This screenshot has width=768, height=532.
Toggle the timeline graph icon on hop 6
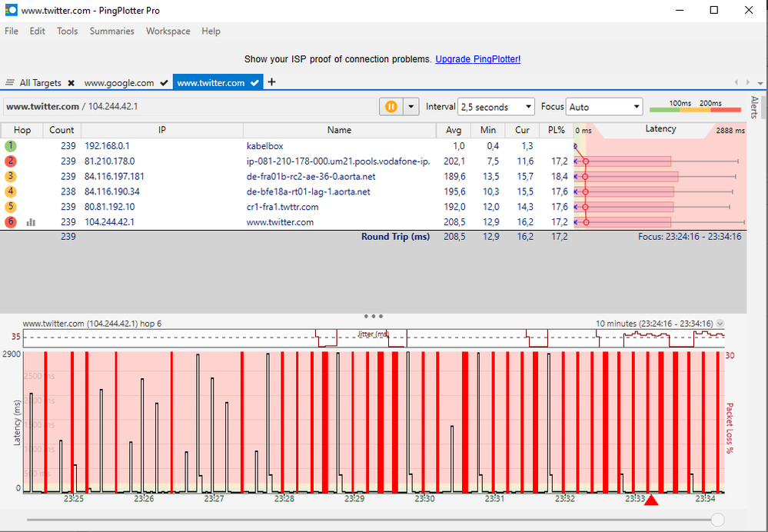31,222
